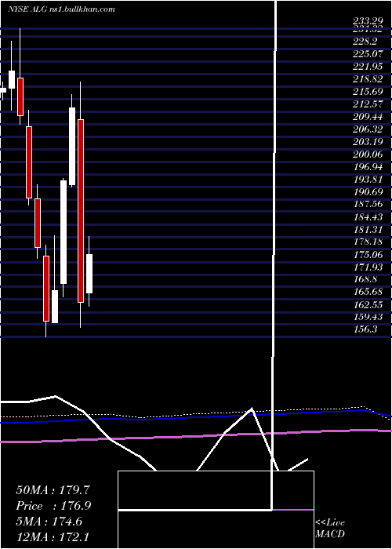Click the tallest white candle topping near 212

point(72,147)
